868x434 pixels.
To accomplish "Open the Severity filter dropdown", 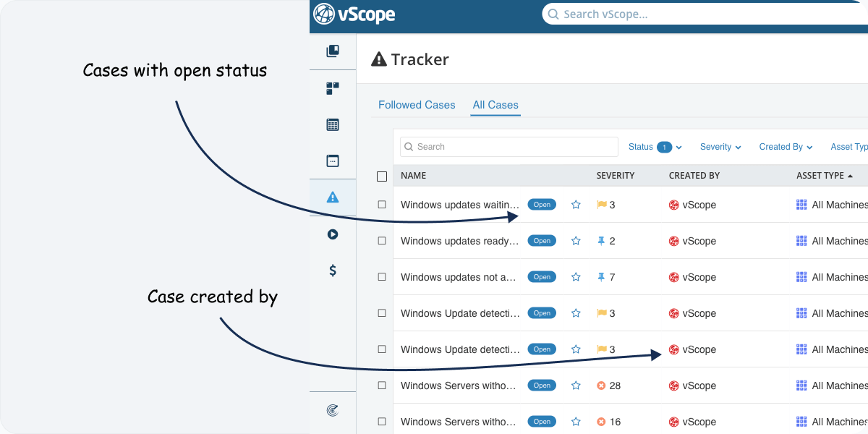I will (x=720, y=147).
